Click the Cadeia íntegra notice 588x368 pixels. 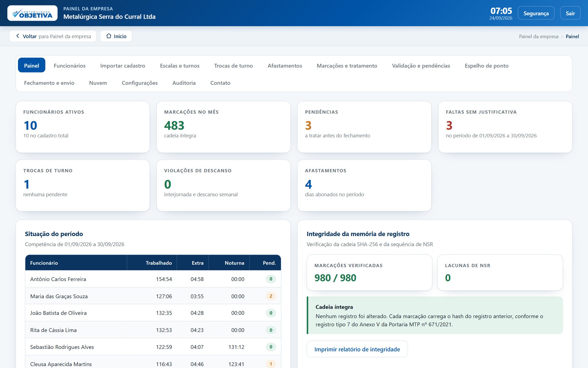coord(435,315)
